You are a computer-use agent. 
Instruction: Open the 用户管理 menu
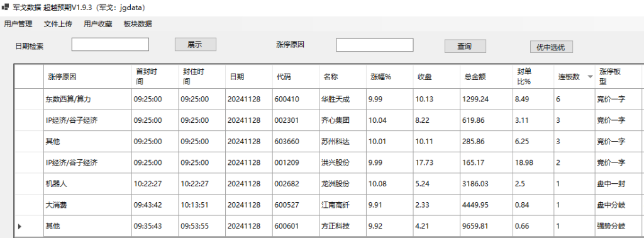tap(18, 24)
